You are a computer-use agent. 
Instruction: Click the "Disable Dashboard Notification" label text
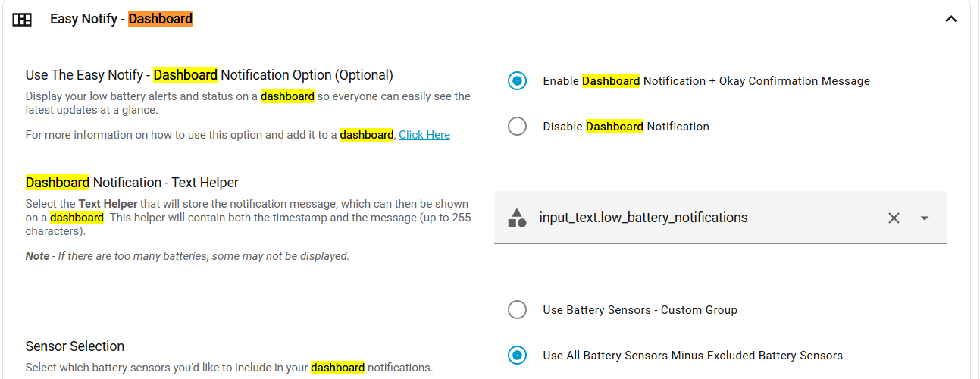pyautogui.click(x=626, y=127)
